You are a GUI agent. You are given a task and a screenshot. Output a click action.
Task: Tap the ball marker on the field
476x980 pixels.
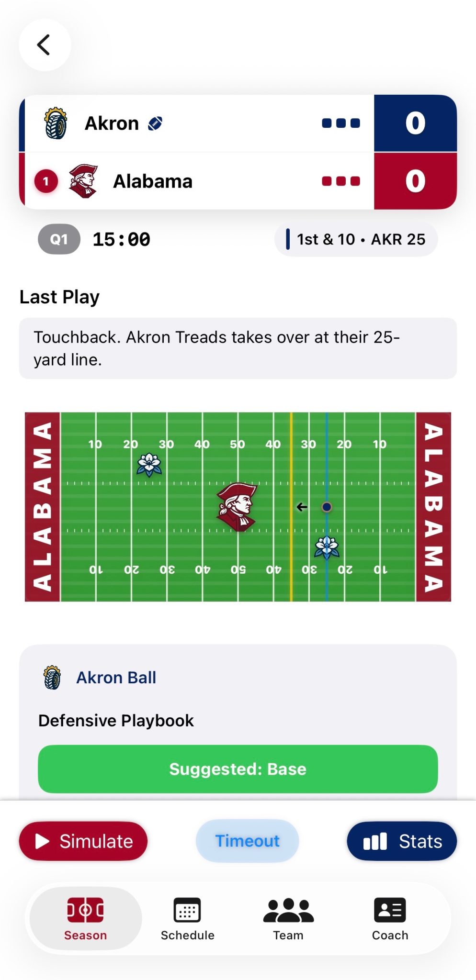[x=327, y=507]
